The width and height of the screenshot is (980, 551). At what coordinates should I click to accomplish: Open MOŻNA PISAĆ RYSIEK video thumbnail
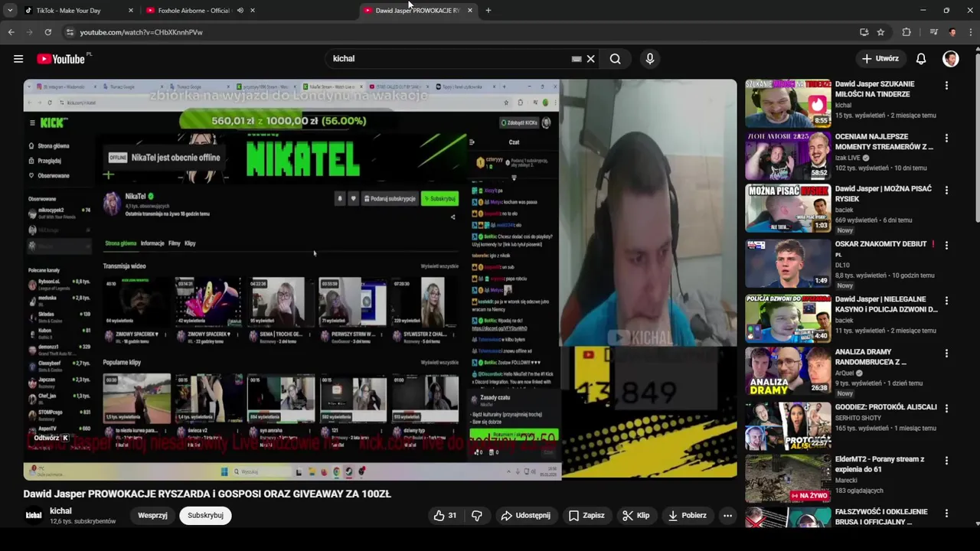[x=788, y=208]
